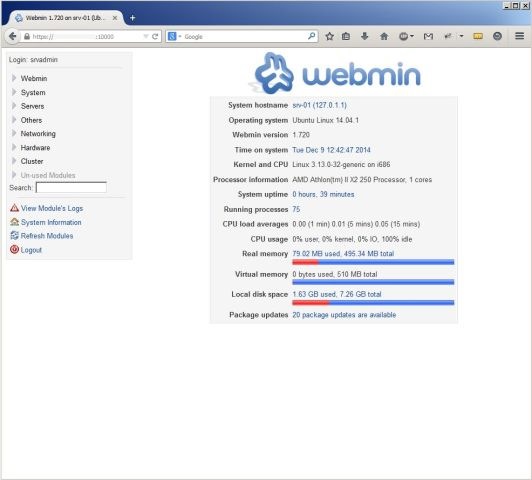The width and height of the screenshot is (532, 480).
Task: Bookmark this page with the star icon
Action: click(x=329, y=36)
